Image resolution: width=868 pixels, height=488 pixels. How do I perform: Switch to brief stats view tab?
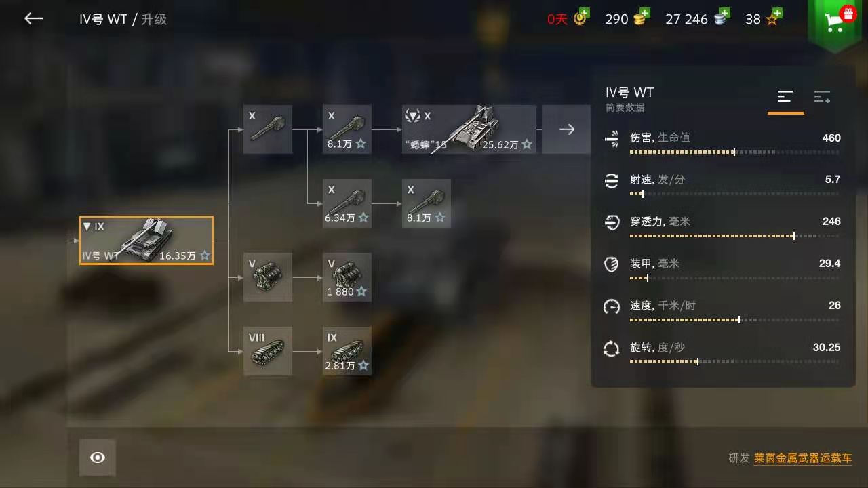(785, 98)
